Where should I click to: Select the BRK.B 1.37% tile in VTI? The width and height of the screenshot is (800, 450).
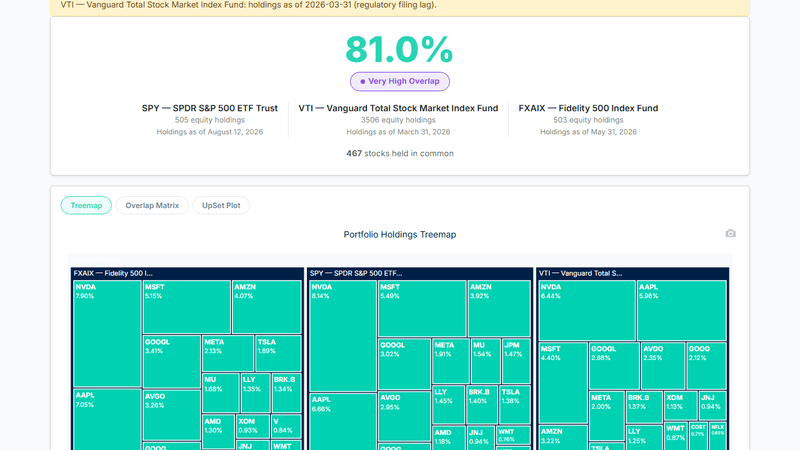pyautogui.click(x=644, y=407)
